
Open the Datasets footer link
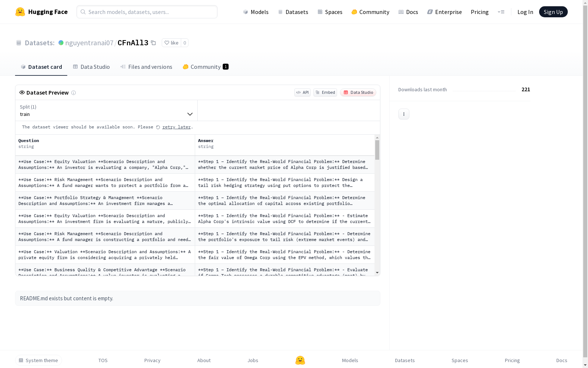pos(405,360)
